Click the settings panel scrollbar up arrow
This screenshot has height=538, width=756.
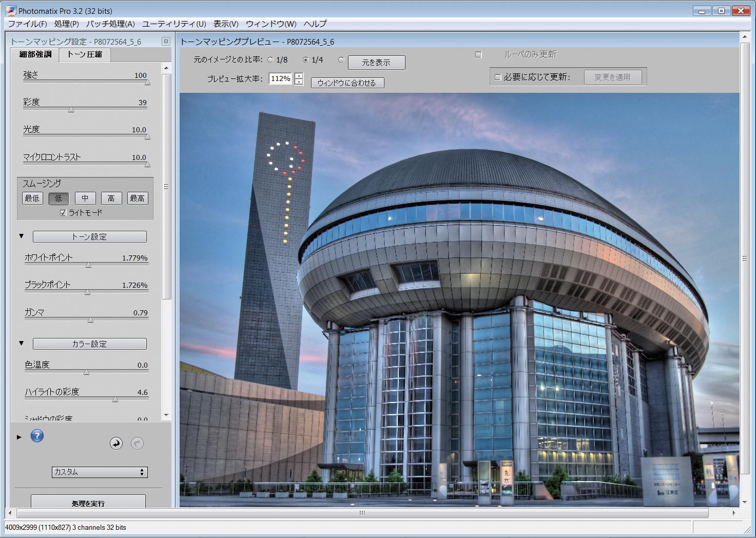click(x=166, y=68)
